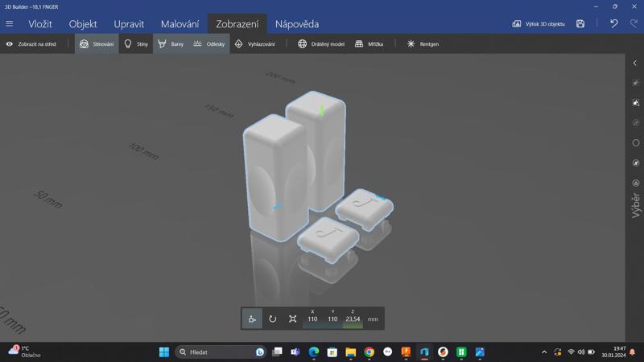Toggle Mřížka grid display
The image size is (644, 362).
coord(369,44)
